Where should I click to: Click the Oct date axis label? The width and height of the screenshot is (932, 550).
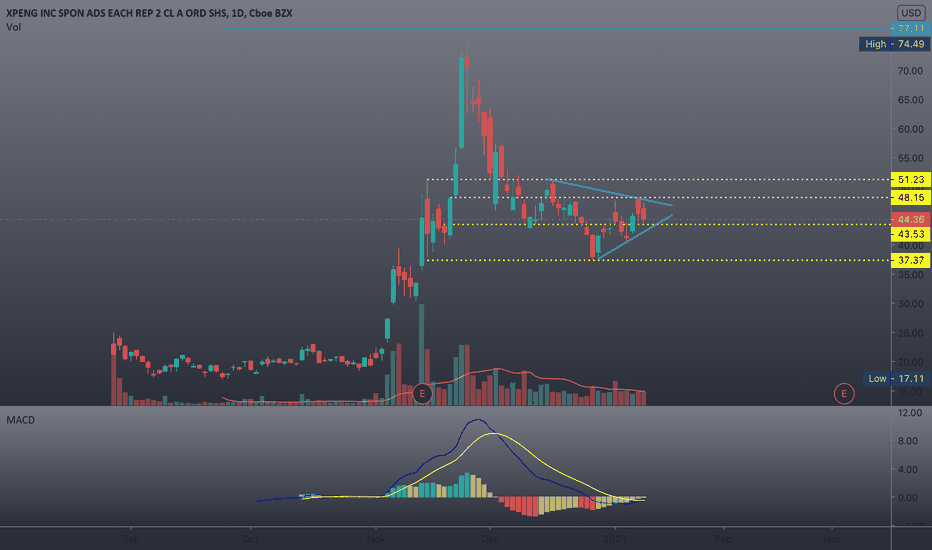point(250,539)
